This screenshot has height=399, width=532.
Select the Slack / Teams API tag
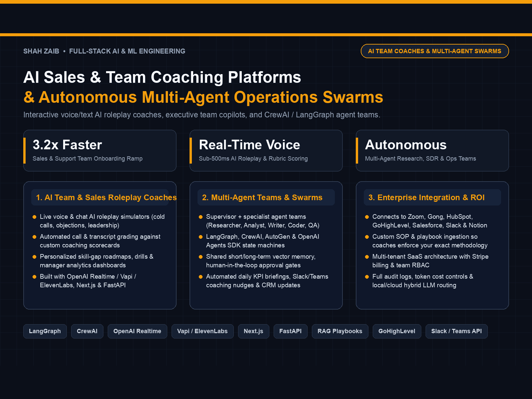pos(457,331)
